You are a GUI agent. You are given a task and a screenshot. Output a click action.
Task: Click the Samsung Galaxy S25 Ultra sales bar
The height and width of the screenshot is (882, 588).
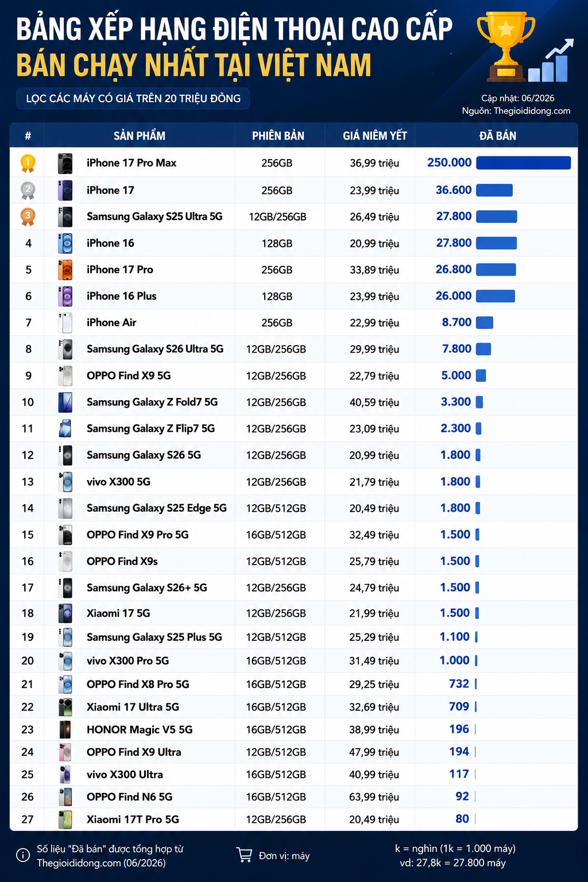[497, 216]
